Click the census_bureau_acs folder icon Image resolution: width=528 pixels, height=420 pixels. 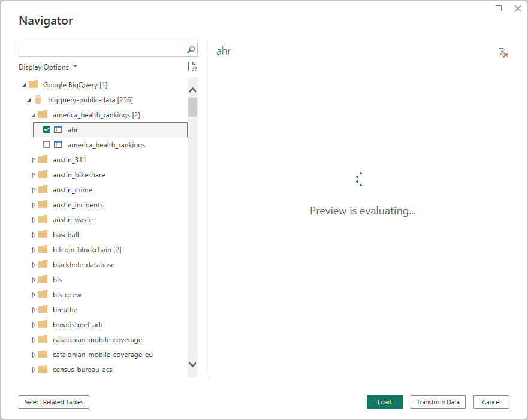[43, 370]
